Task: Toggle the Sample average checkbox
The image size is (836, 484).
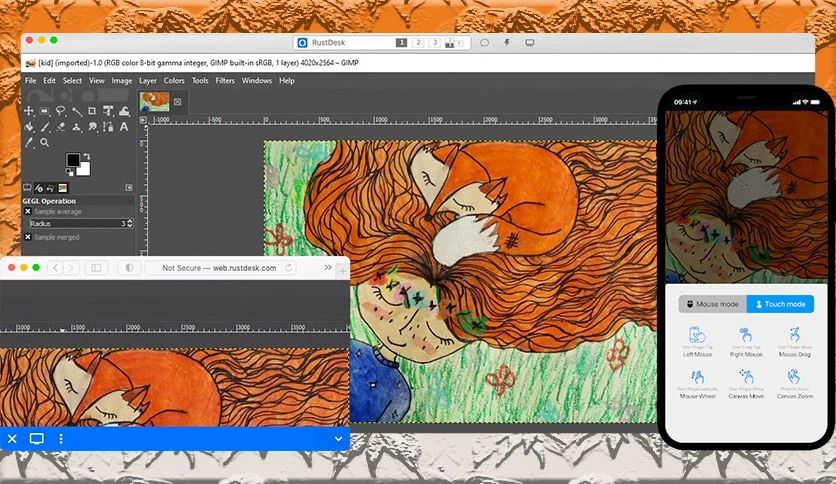Action: [28, 212]
